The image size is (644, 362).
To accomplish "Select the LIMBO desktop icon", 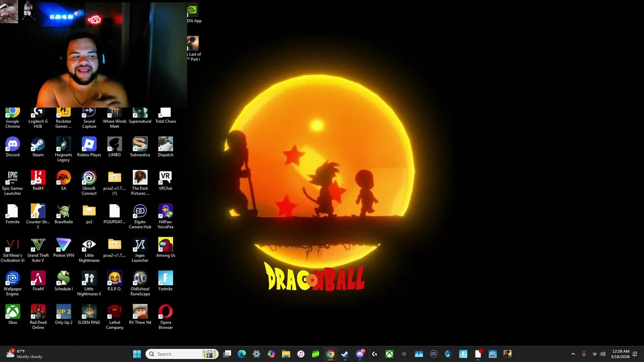I will pos(115,147).
